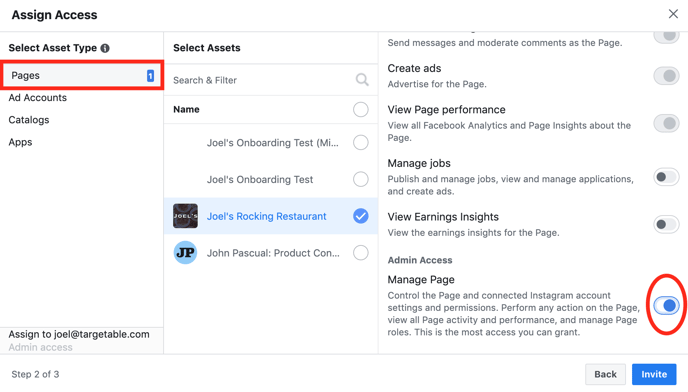Click the Back button
688x392 pixels.
(x=605, y=374)
